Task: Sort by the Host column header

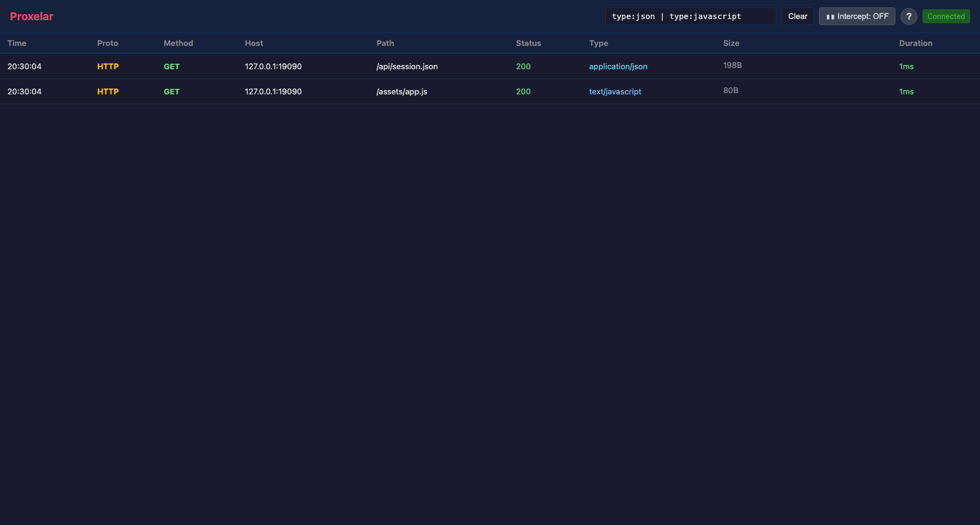Action: click(x=254, y=43)
